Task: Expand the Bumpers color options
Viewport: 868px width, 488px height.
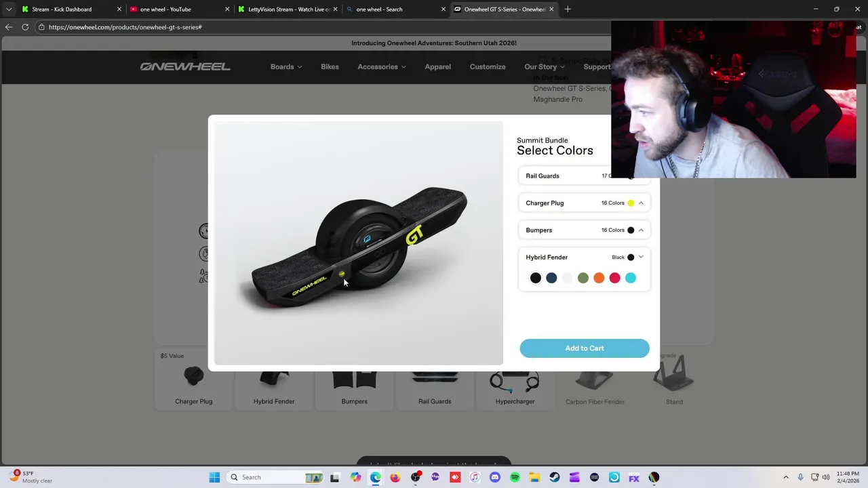Action: click(x=585, y=230)
